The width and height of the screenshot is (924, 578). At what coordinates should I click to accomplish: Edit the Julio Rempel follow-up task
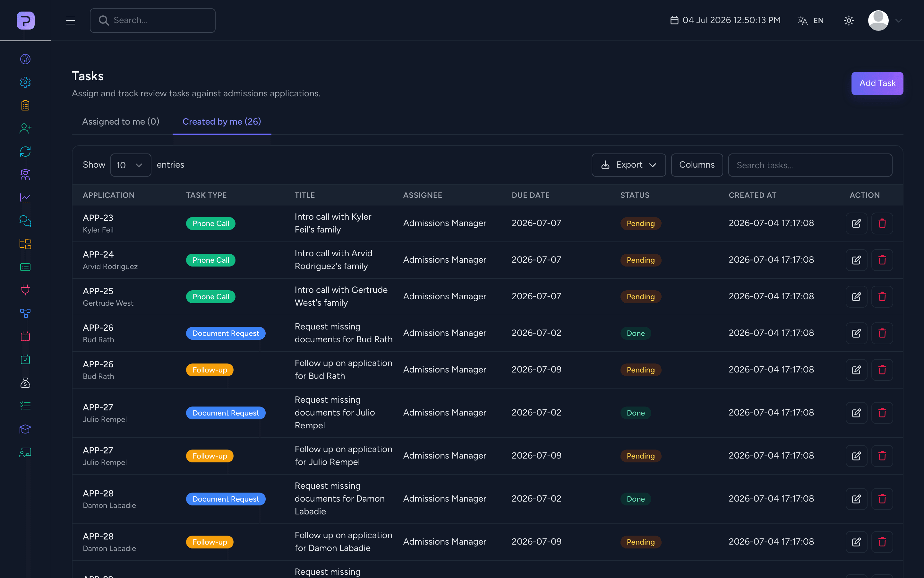pyautogui.click(x=856, y=456)
